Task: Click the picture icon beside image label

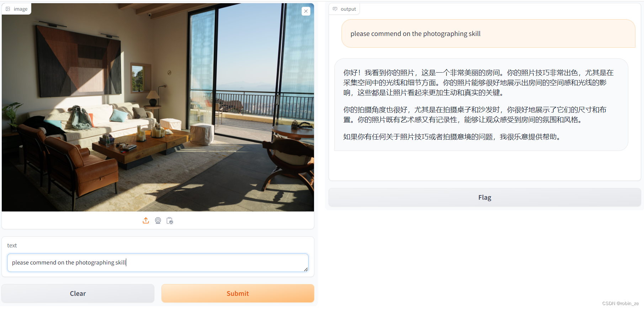Action: tap(8, 9)
